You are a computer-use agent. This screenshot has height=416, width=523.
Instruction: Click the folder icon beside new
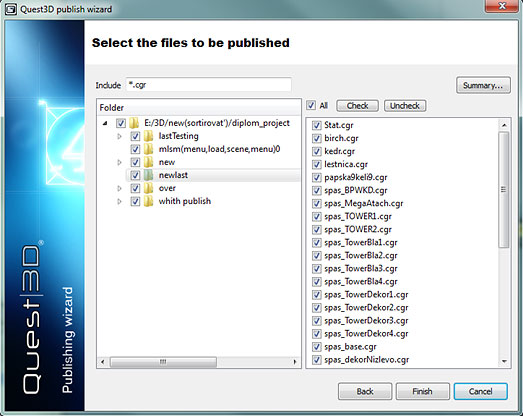(148, 162)
